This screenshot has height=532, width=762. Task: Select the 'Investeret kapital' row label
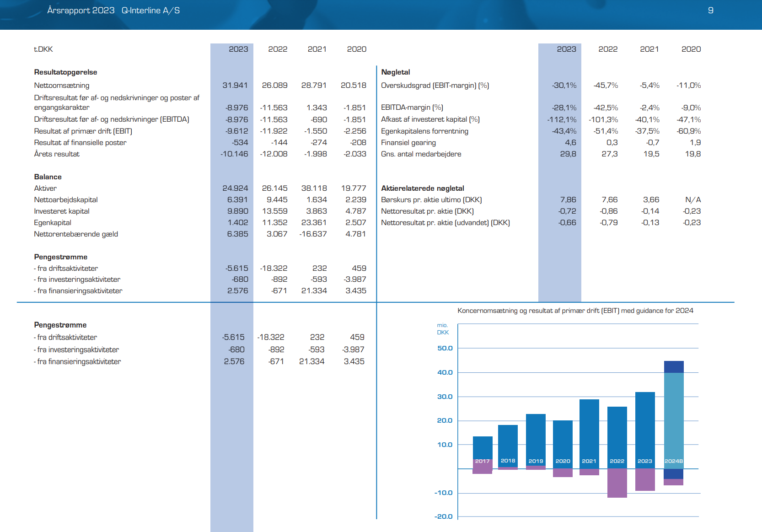(x=62, y=211)
